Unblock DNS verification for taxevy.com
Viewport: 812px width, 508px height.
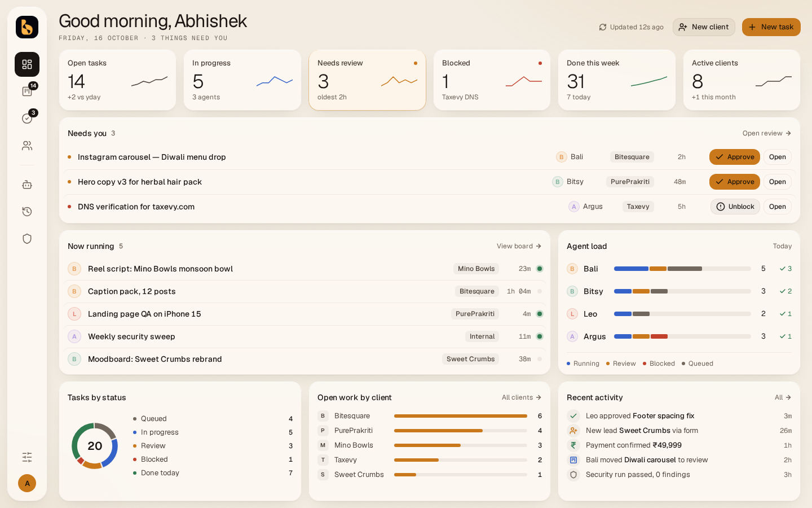735,207
